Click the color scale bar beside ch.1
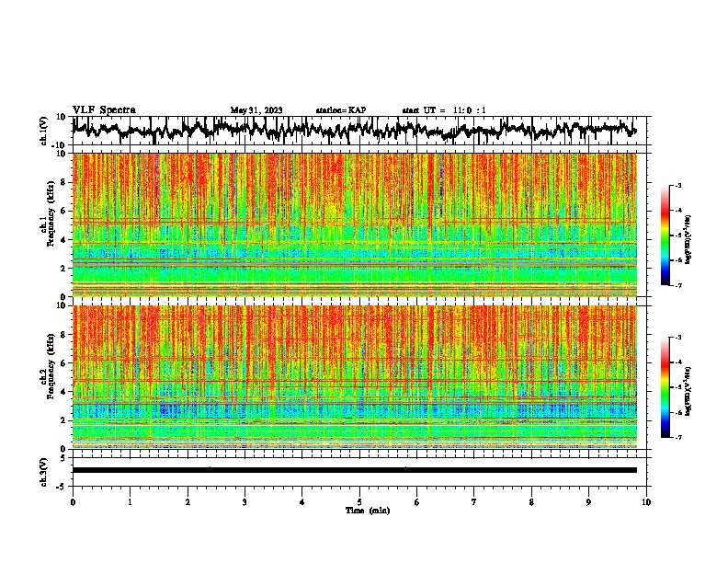Viewport: 728px width, 563px height. tap(665, 236)
